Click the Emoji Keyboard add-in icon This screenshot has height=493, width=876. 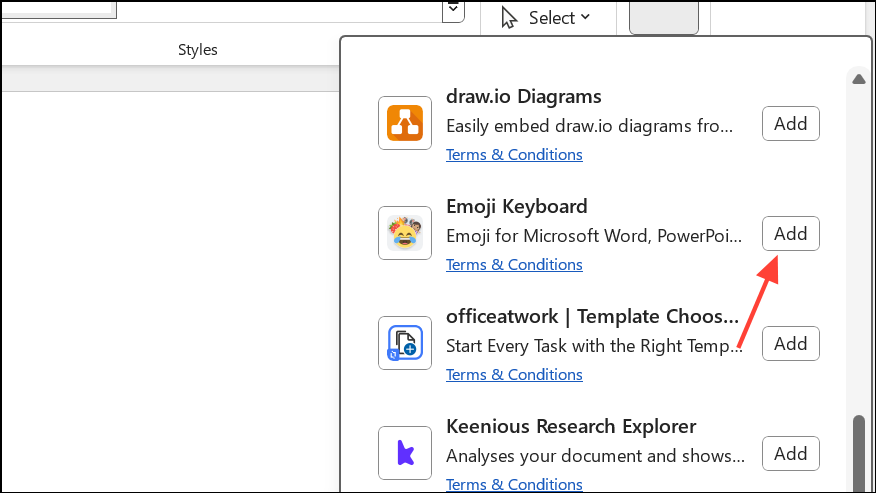click(405, 233)
